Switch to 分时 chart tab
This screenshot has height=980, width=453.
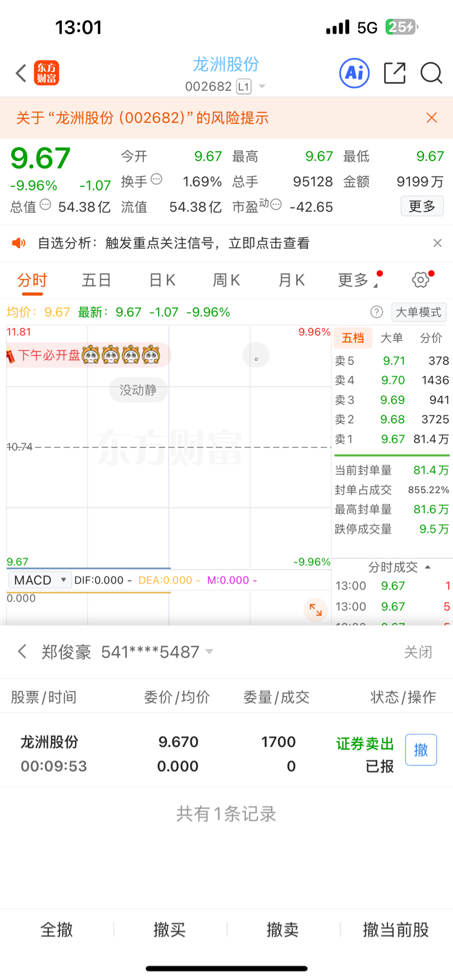tap(32, 280)
